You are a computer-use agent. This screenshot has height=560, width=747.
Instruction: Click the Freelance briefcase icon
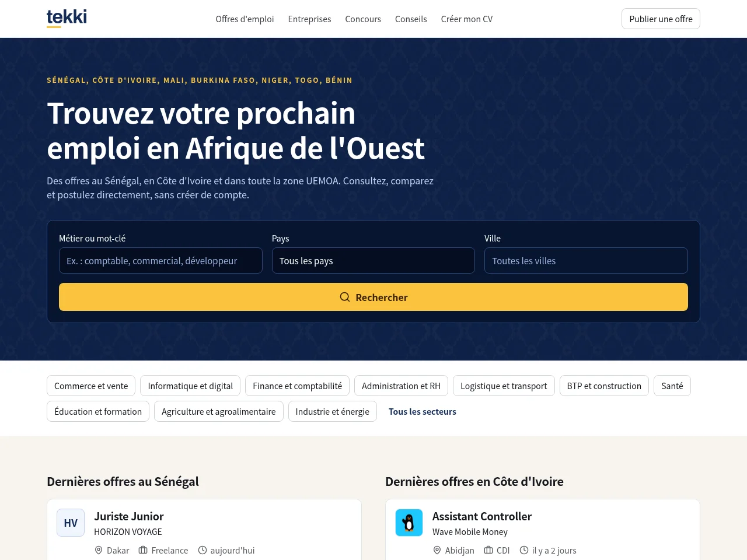(x=143, y=550)
